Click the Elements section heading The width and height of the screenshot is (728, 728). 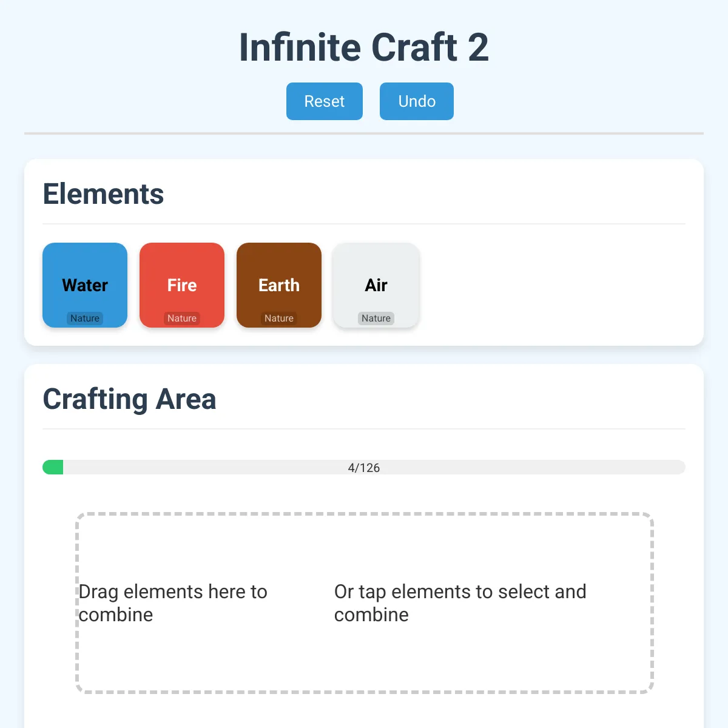(x=103, y=194)
